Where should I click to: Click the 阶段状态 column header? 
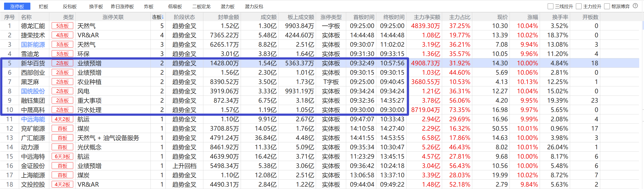tap(184, 17)
